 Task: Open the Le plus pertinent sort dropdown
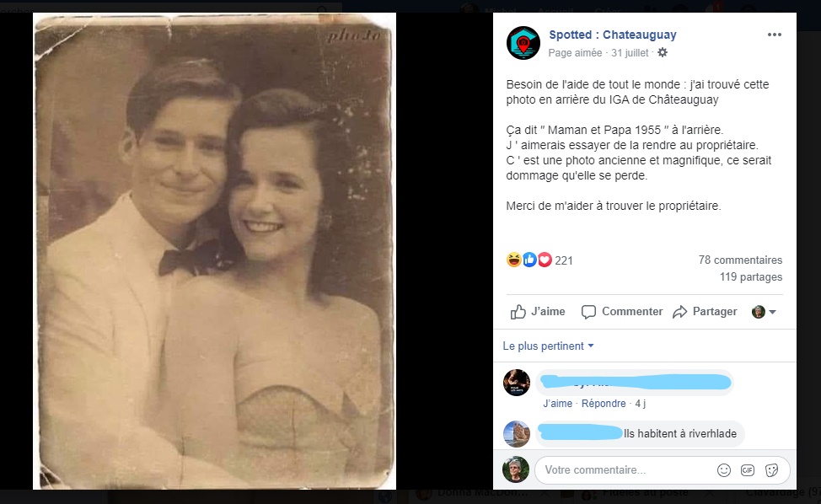549,346
